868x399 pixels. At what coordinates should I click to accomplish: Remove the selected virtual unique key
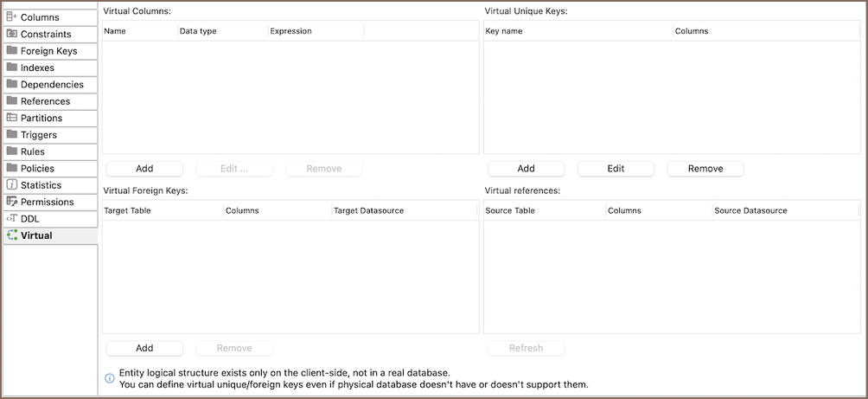click(705, 169)
